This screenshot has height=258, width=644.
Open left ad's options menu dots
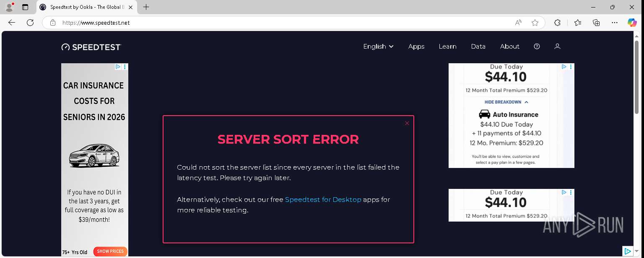(125, 67)
